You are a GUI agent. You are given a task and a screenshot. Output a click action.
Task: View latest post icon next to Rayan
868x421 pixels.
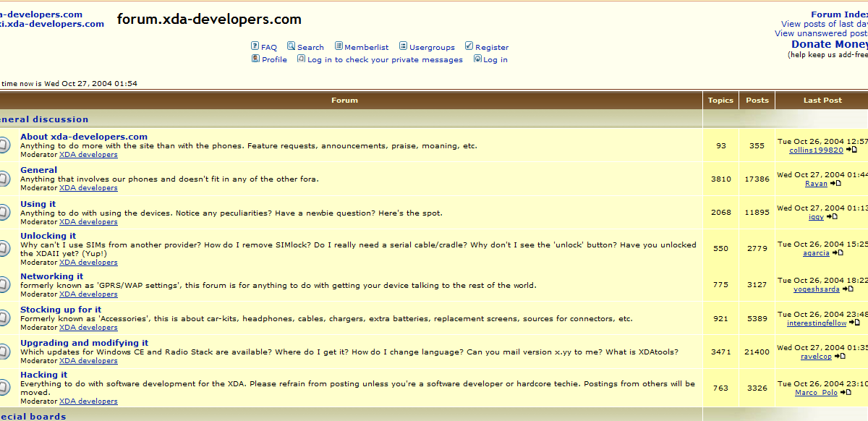point(835,183)
